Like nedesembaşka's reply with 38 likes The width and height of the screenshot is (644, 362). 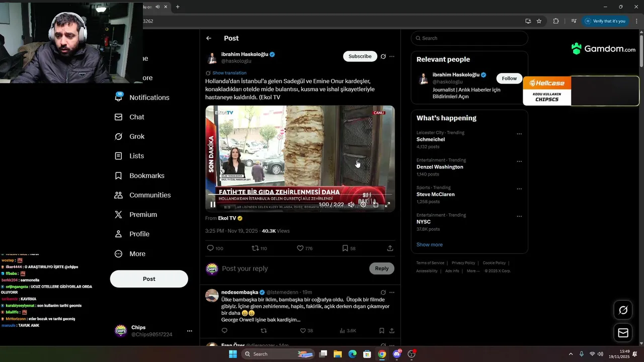pyautogui.click(x=306, y=331)
